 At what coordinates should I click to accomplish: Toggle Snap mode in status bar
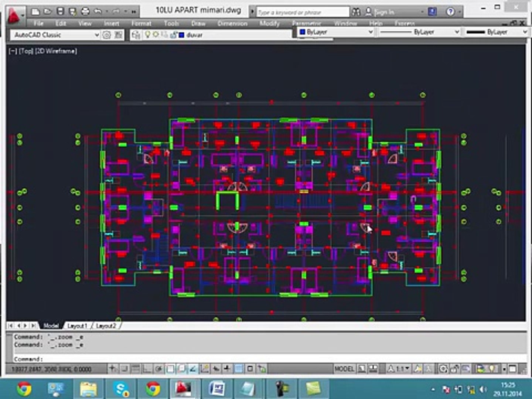click(125, 368)
